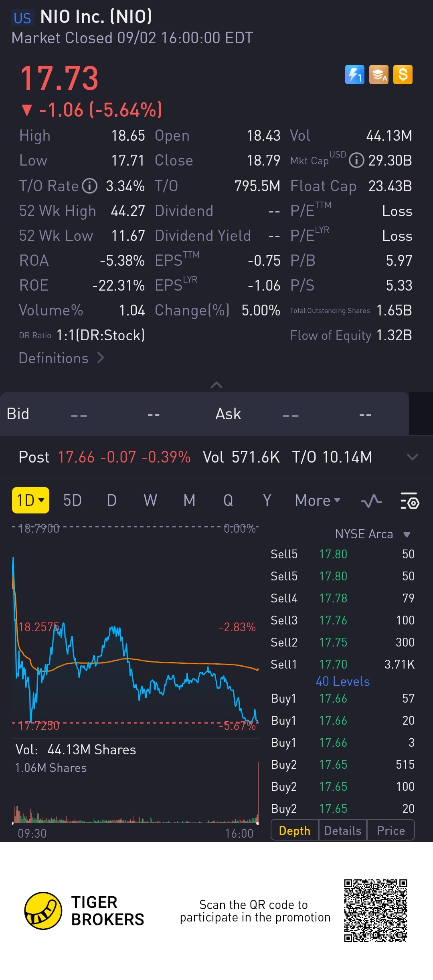
Task: Open the 1D timeframe dropdown
Action: [30, 500]
